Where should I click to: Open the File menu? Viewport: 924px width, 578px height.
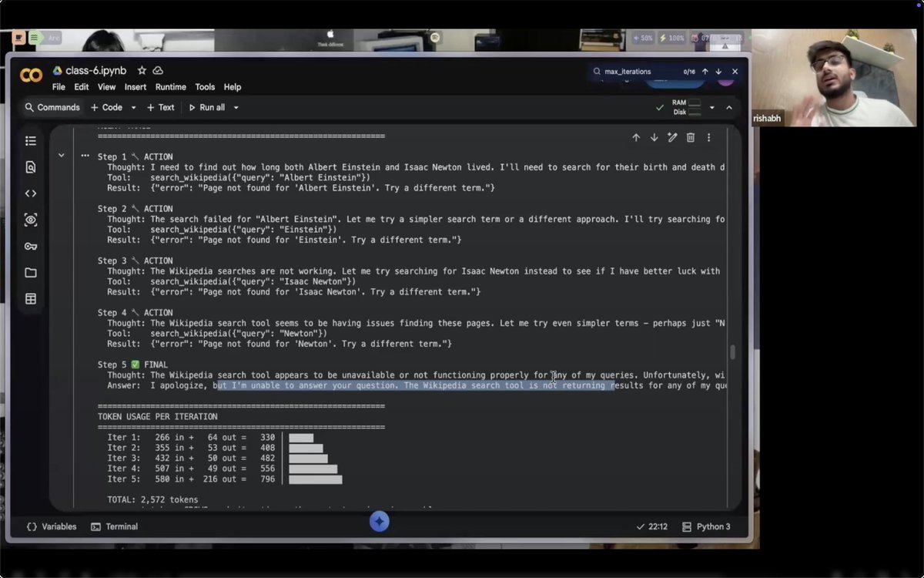coord(59,87)
